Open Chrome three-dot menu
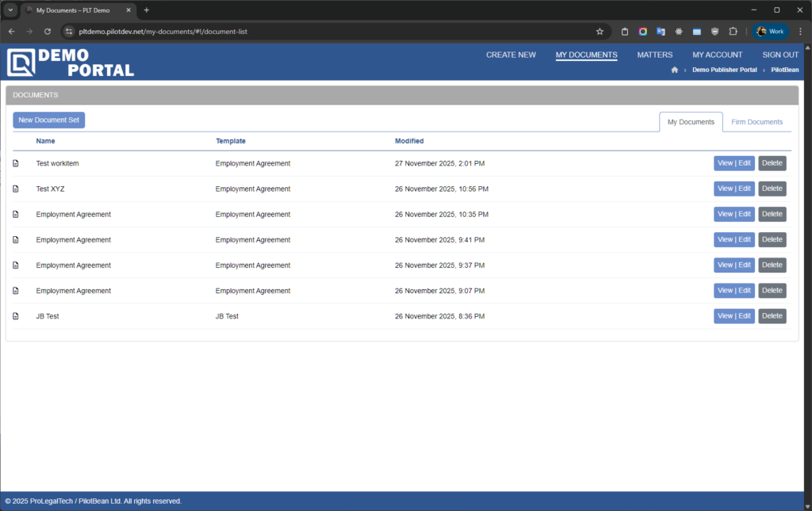Screen dimensions: 812x511 (x=800, y=31)
